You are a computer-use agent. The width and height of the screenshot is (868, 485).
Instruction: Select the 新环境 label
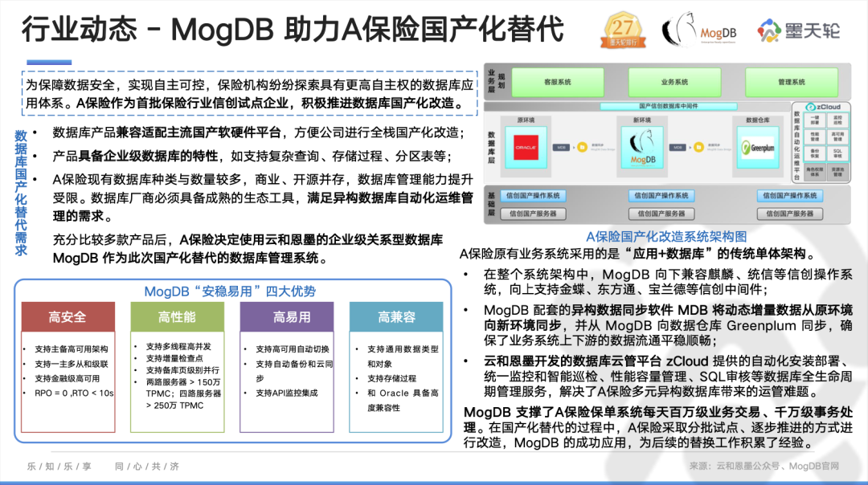pyautogui.click(x=642, y=120)
